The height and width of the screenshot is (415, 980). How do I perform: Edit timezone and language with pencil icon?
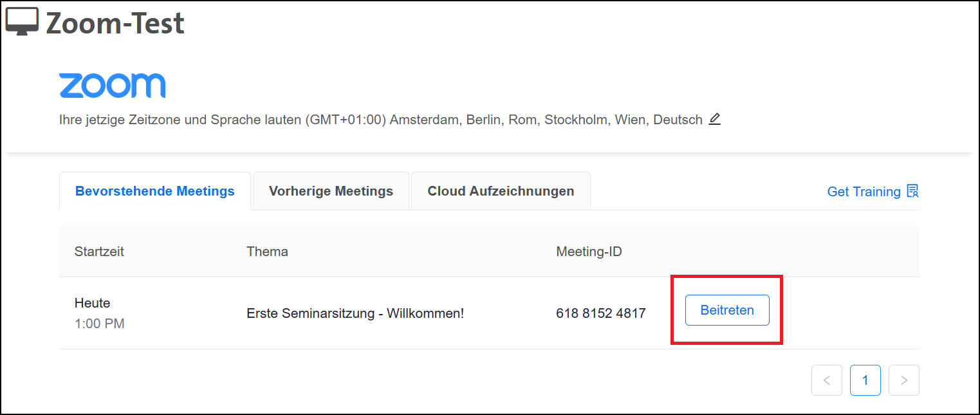pyautogui.click(x=714, y=120)
